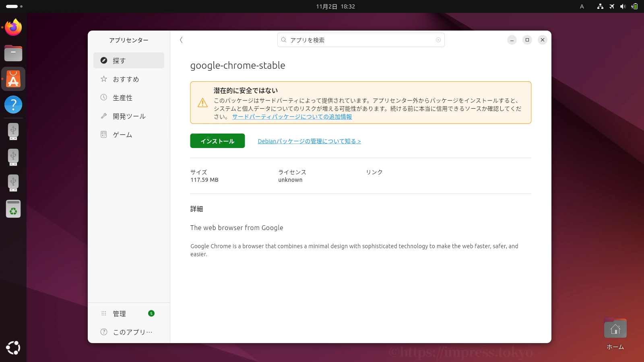The image size is (644, 362).
Task: Click the サイズ label
Action: coord(199,172)
